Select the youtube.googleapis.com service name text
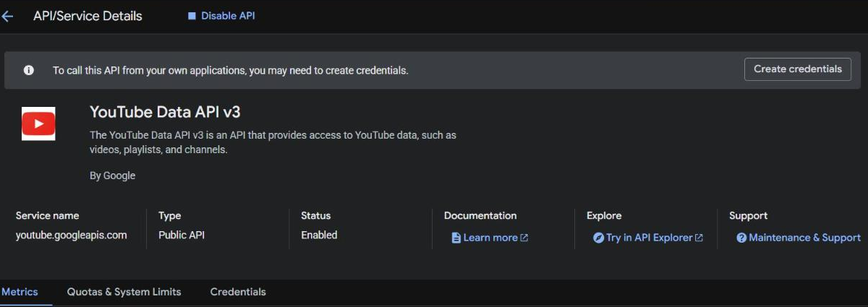The width and height of the screenshot is (868, 307). point(72,235)
